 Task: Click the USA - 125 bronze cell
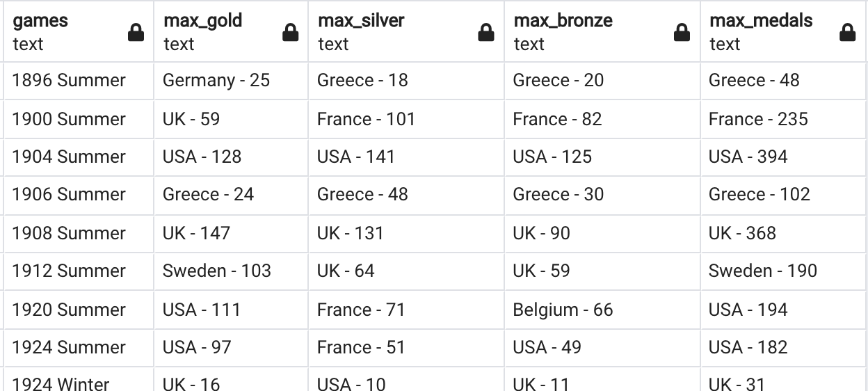click(x=602, y=157)
